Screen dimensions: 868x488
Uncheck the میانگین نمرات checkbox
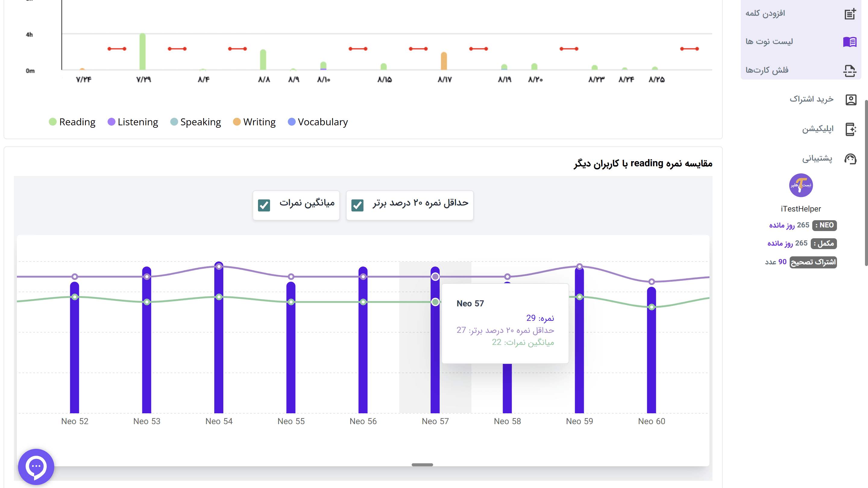264,205
